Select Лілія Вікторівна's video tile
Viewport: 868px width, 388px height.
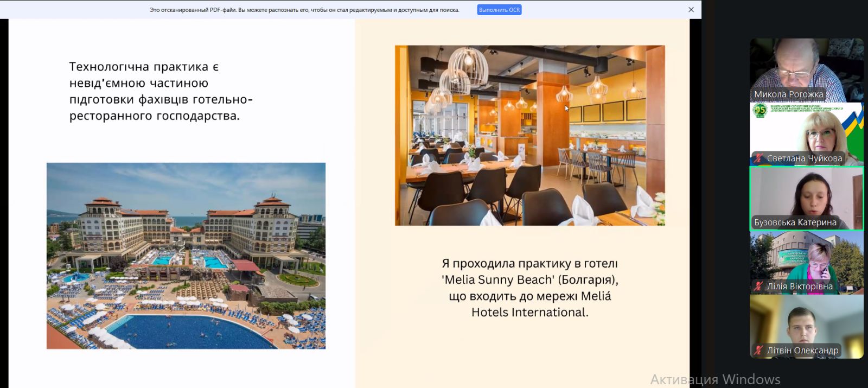click(807, 262)
